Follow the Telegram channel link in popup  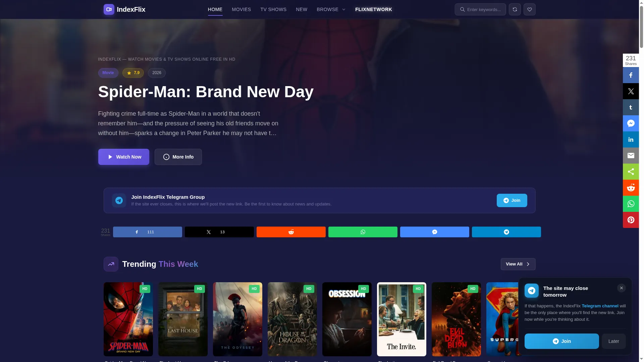(600, 306)
